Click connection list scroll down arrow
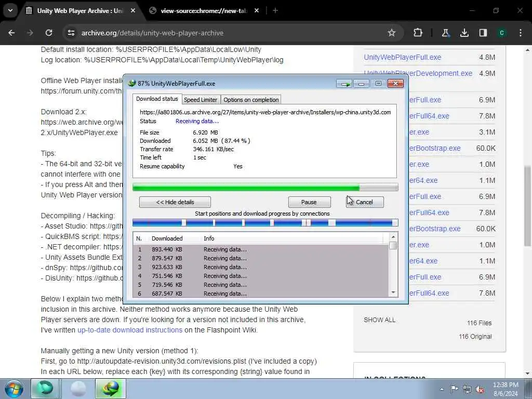Viewport: 532px width, 399px height. (393, 292)
